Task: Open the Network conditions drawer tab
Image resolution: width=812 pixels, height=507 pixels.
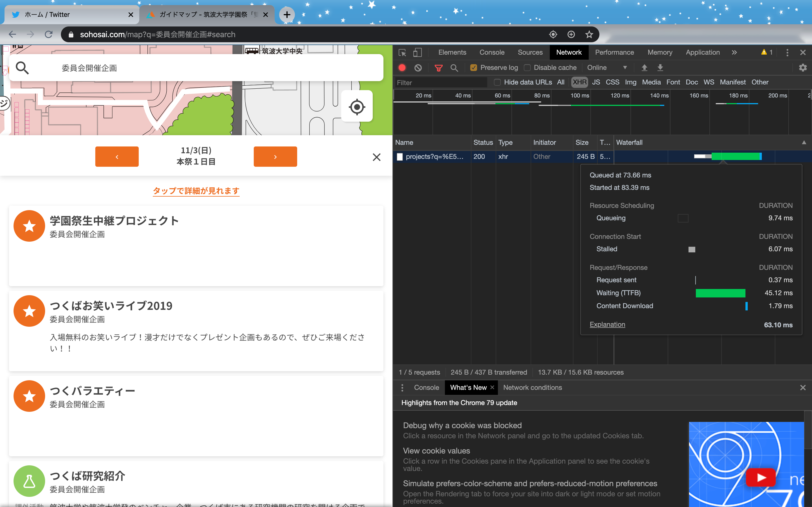Action: pyautogui.click(x=532, y=388)
